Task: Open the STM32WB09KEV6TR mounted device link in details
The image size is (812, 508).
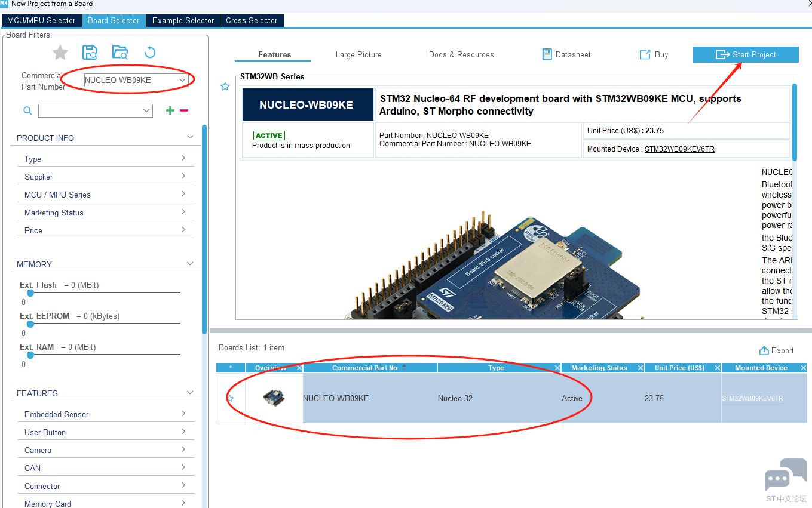Action: click(x=679, y=149)
